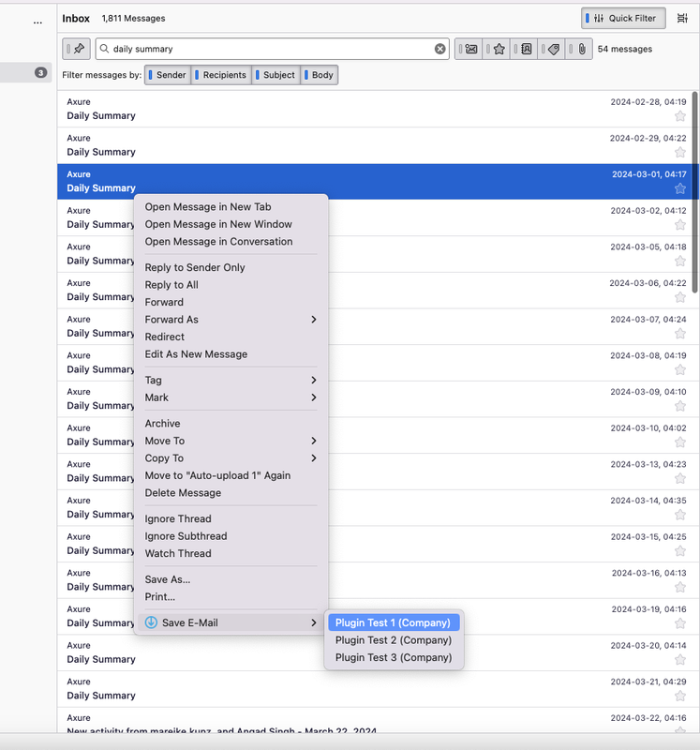700x750 pixels.
Task: Expand the Save E-Mail submenu
Action: (x=231, y=622)
